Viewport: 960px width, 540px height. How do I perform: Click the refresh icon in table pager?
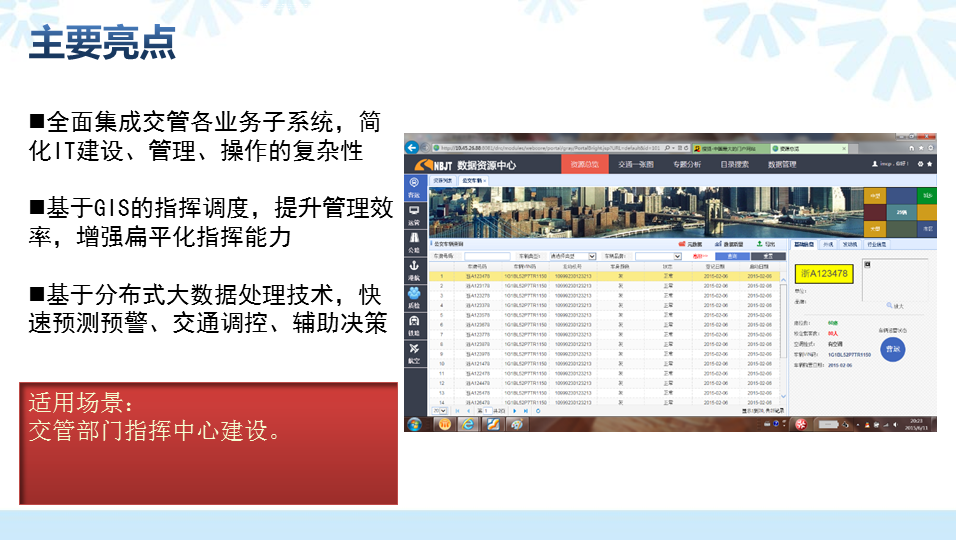(538, 411)
